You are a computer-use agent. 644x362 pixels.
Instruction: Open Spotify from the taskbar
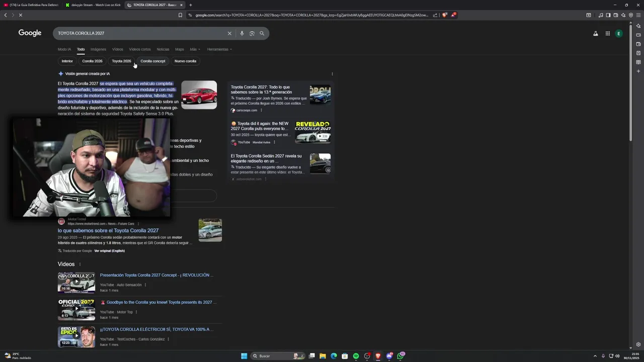[x=356, y=356]
